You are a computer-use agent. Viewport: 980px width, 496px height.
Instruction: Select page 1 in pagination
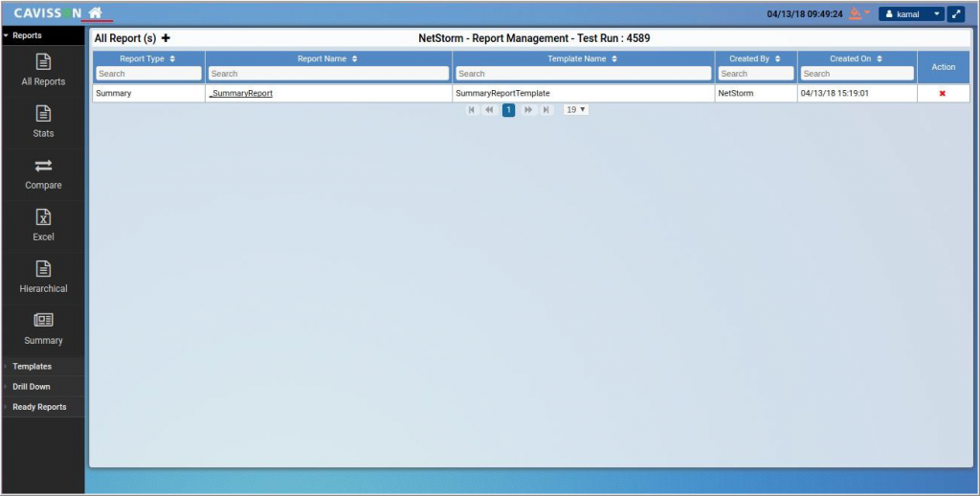(x=509, y=110)
